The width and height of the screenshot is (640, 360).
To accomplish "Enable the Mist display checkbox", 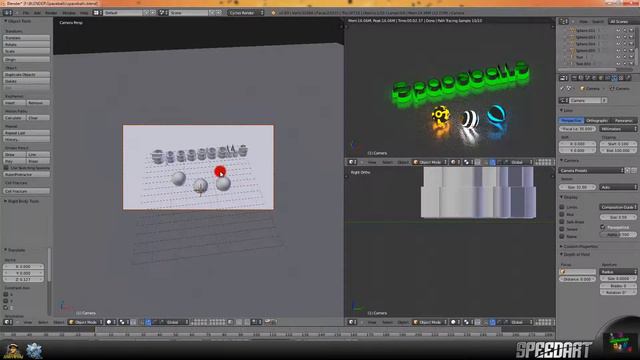I will click(562, 214).
